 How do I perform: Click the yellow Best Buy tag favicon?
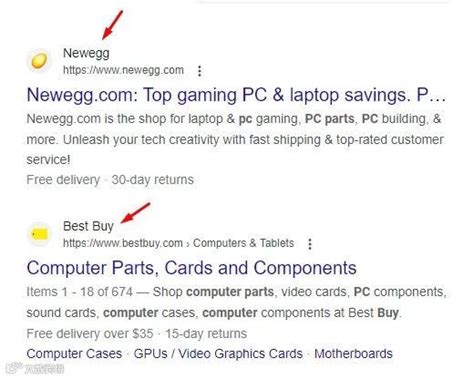(39, 234)
